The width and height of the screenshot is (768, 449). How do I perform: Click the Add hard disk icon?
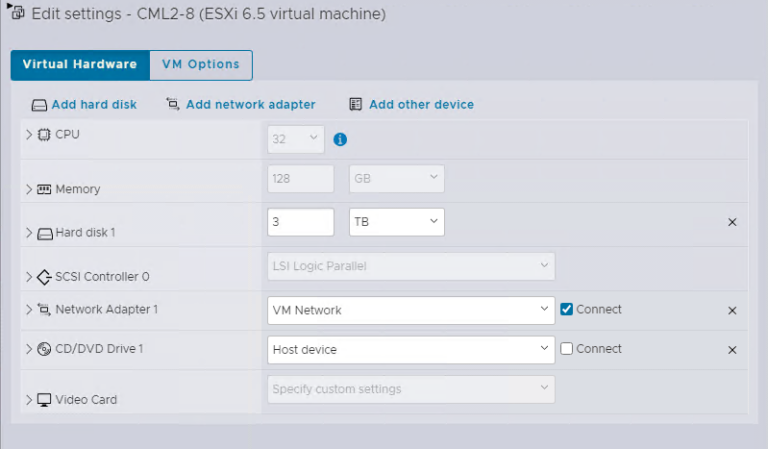(x=39, y=105)
